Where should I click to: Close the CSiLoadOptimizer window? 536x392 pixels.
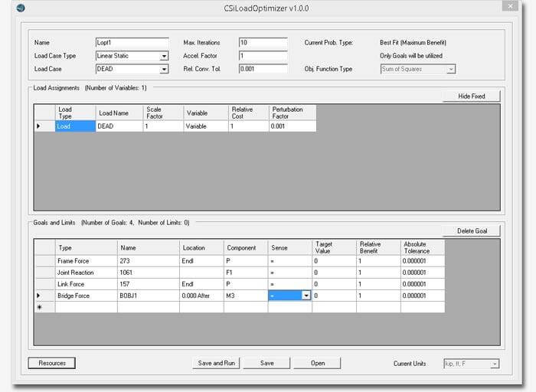pyautogui.click(x=510, y=6)
